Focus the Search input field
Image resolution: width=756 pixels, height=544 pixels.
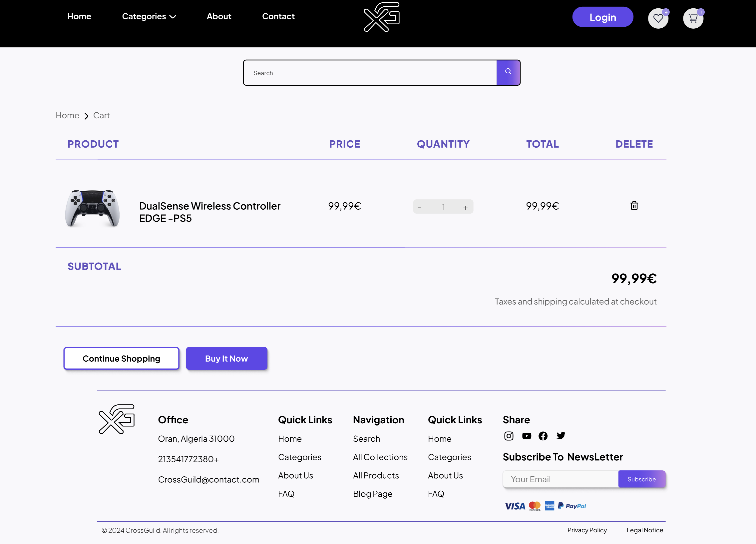click(x=370, y=73)
